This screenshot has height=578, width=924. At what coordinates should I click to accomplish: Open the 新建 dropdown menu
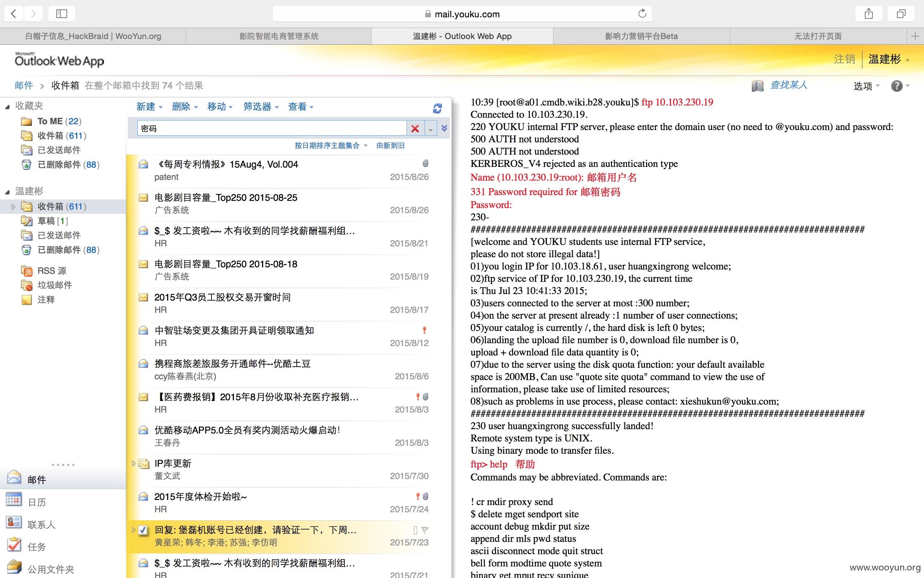149,107
